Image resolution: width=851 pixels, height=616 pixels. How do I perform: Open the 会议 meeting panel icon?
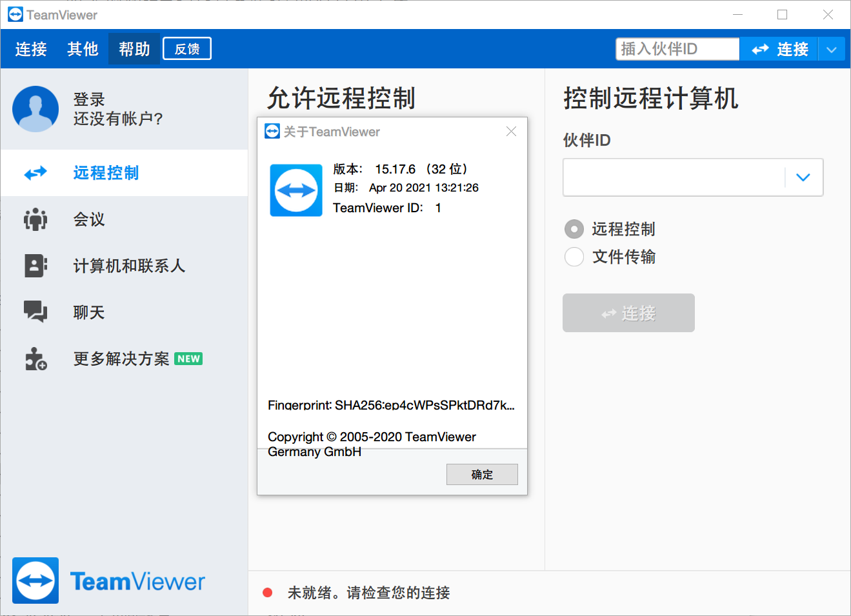pos(35,219)
